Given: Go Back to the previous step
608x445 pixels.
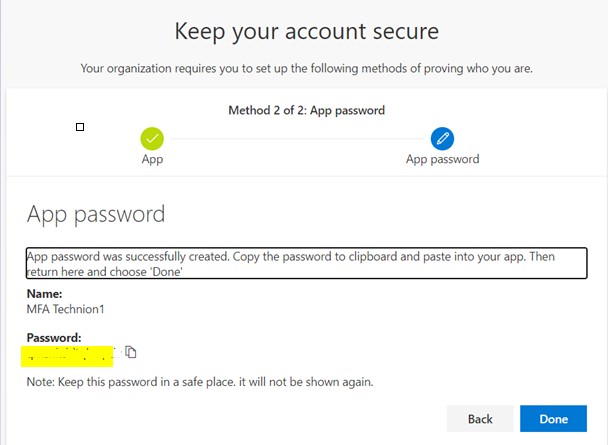Looking at the screenshot, I should pyautogui.click(x=480, y=419).
